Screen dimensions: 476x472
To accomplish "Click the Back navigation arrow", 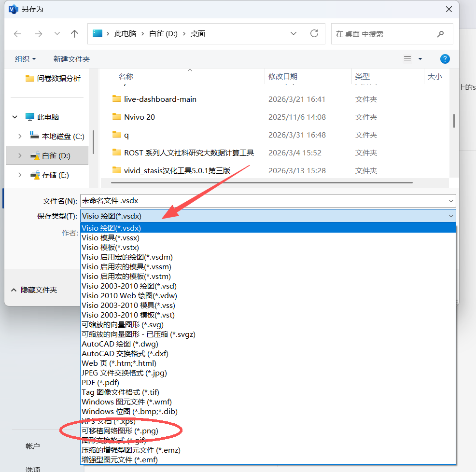I will (17, 34).
